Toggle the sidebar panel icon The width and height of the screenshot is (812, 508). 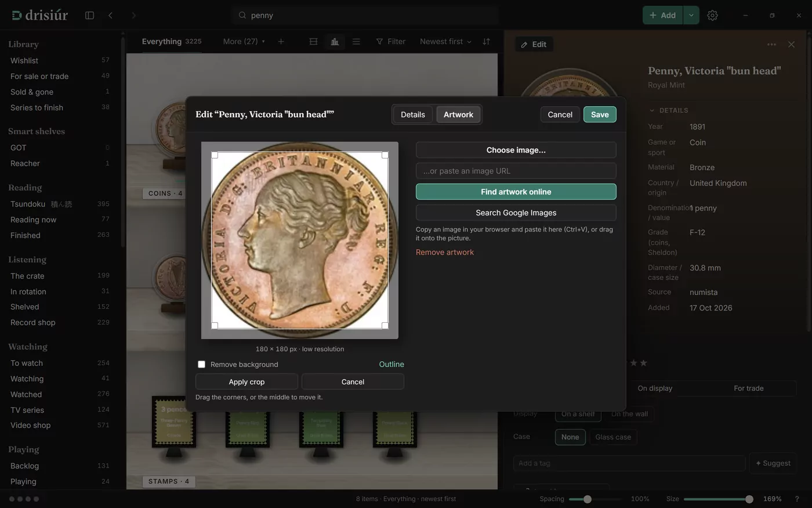click(x=89, y=15)
